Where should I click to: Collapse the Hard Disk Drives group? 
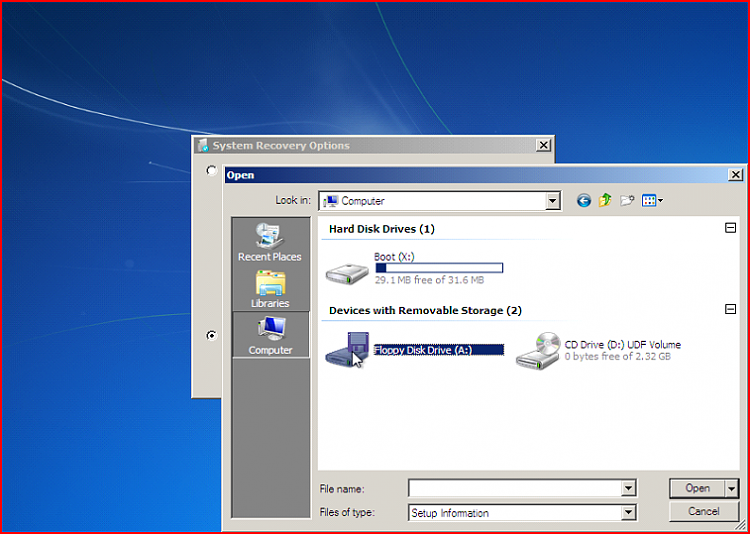coord(730,228)
